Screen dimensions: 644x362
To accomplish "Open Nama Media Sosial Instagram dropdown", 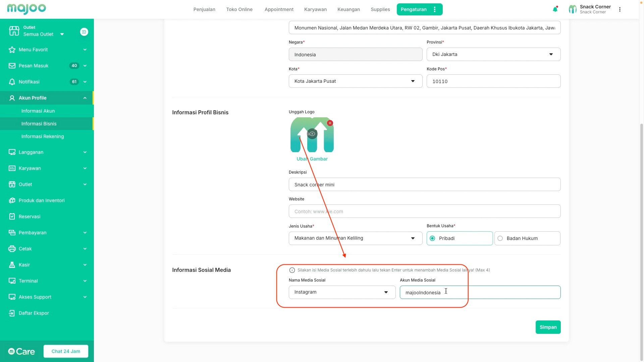I will click(x=342, y=292).
